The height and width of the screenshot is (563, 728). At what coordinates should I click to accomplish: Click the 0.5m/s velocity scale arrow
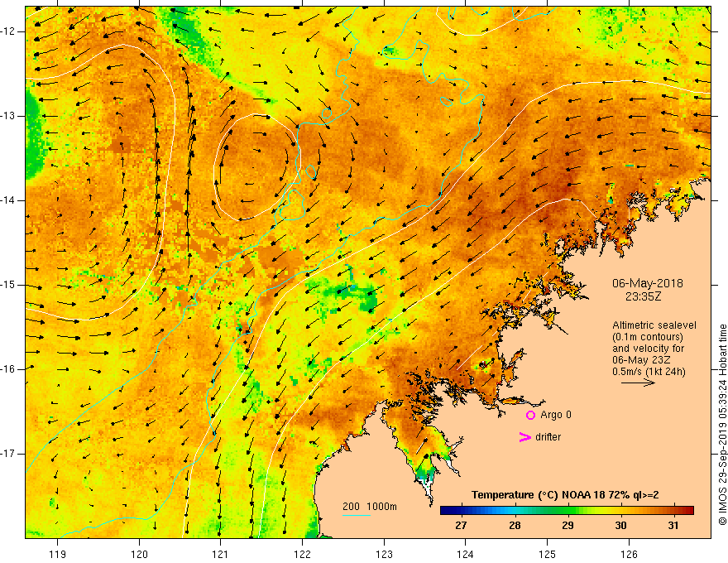click(638, 383)
